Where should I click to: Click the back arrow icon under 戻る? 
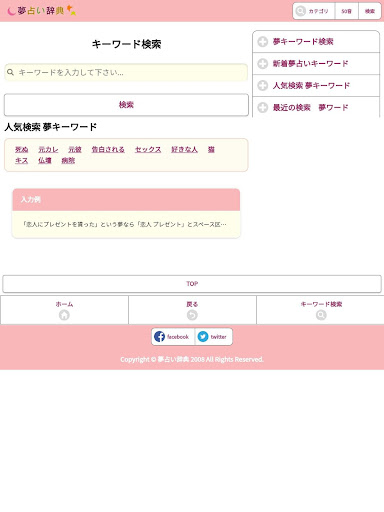[x=192, y=315]
